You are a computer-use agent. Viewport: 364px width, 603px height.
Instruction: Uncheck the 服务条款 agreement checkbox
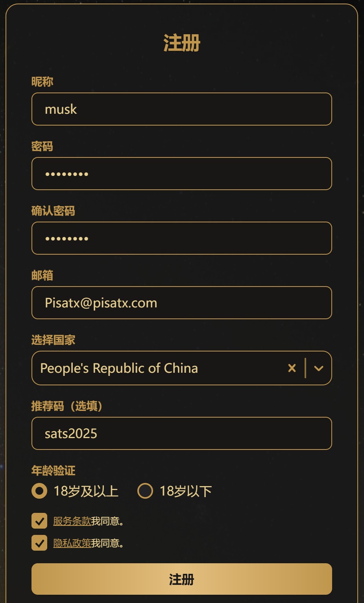(39, 521)
